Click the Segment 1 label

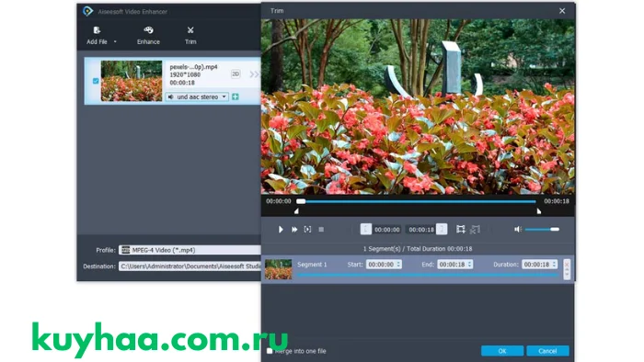point(312,265)
